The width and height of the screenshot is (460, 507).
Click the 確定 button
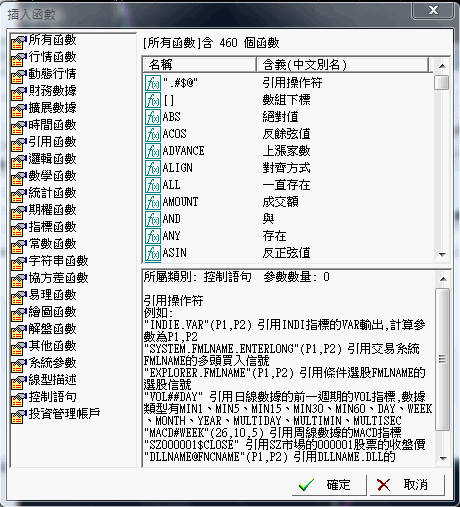pos(329,485)
